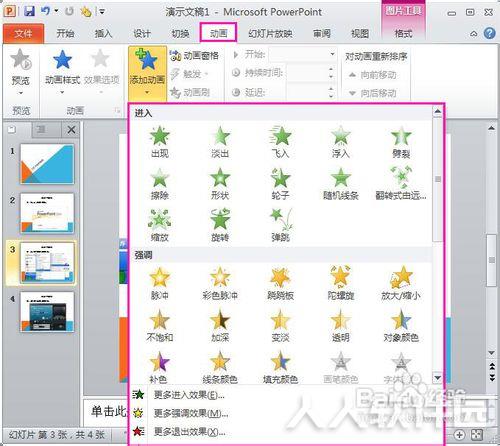Viewport: 500px width, 446px height.
Task: Pick the 加深 darken effect
Action: [x=220, y=326]
